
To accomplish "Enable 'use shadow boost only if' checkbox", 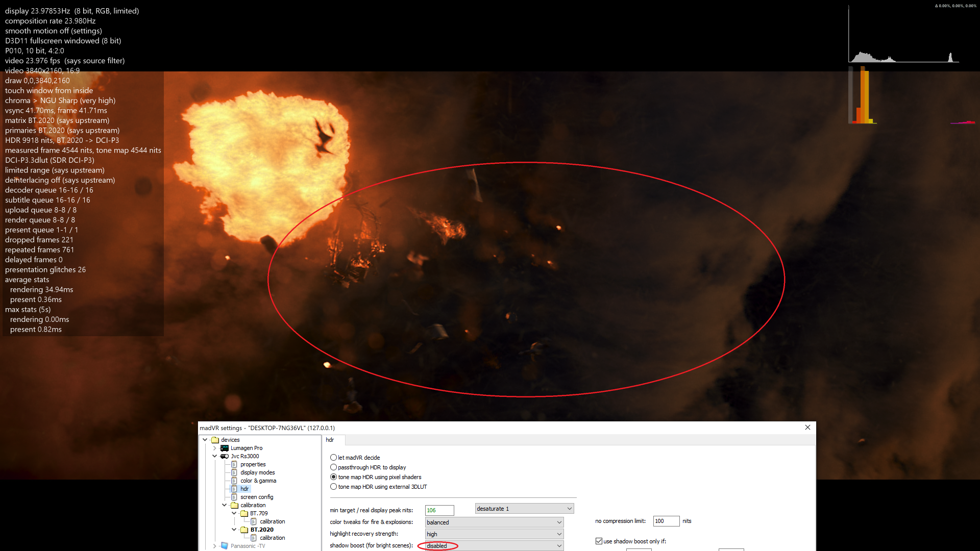I will (x=599, y=541).
